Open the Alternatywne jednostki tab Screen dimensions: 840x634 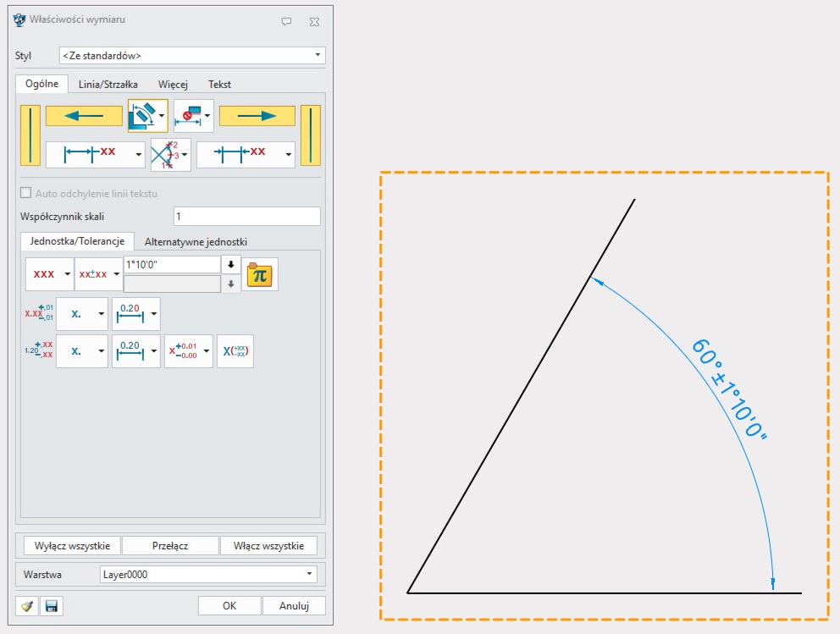[x=196, y=242]
